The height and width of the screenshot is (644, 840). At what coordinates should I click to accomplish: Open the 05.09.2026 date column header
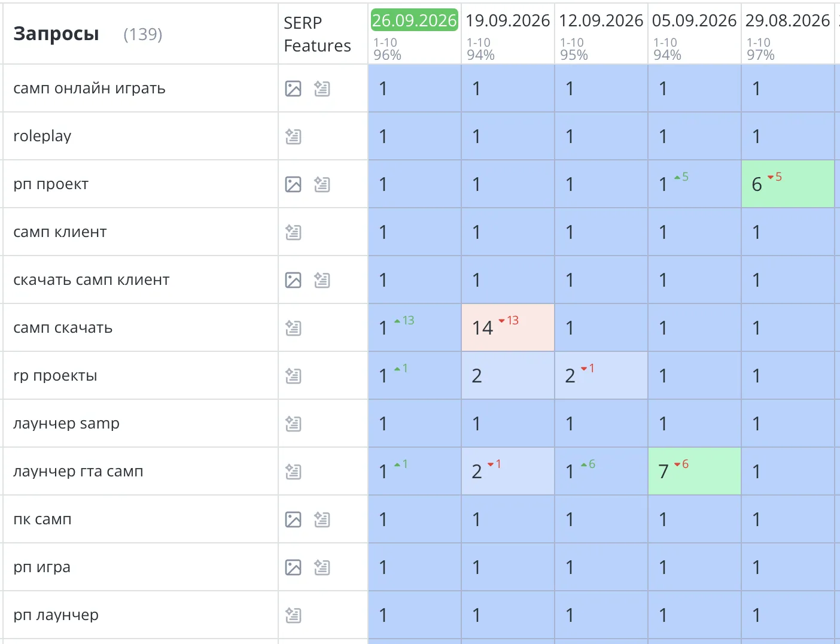pyautogui.click(x=695, y=20)
